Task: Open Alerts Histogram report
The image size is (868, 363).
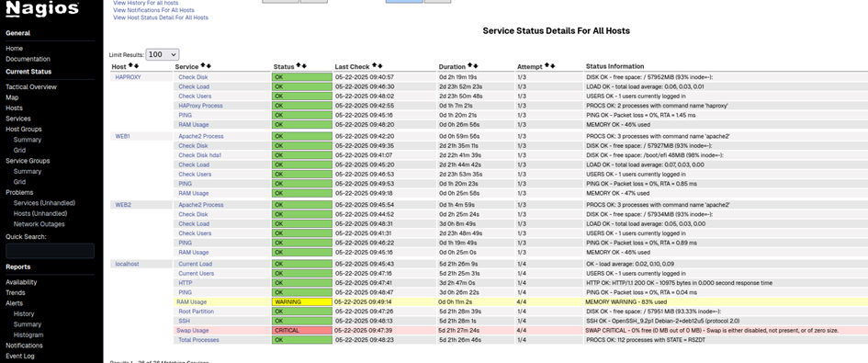Action: pyautogui.click(x=28, y=335)
